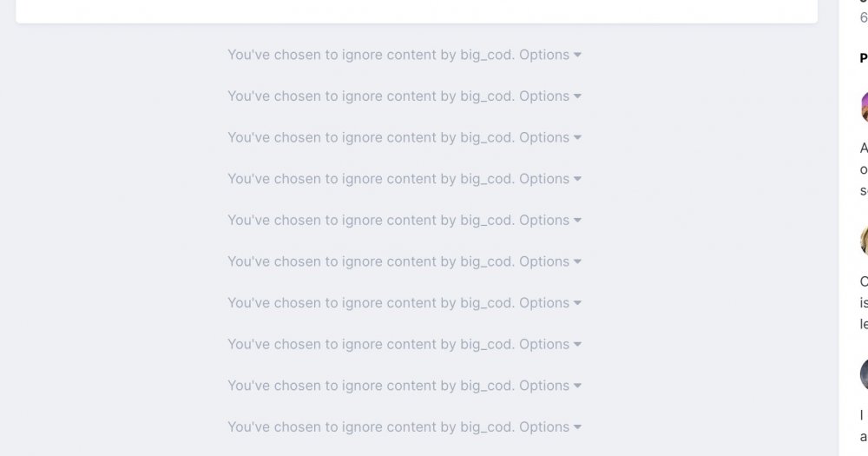Open Options on the second ignored big_cod post

tap(549, 96)
